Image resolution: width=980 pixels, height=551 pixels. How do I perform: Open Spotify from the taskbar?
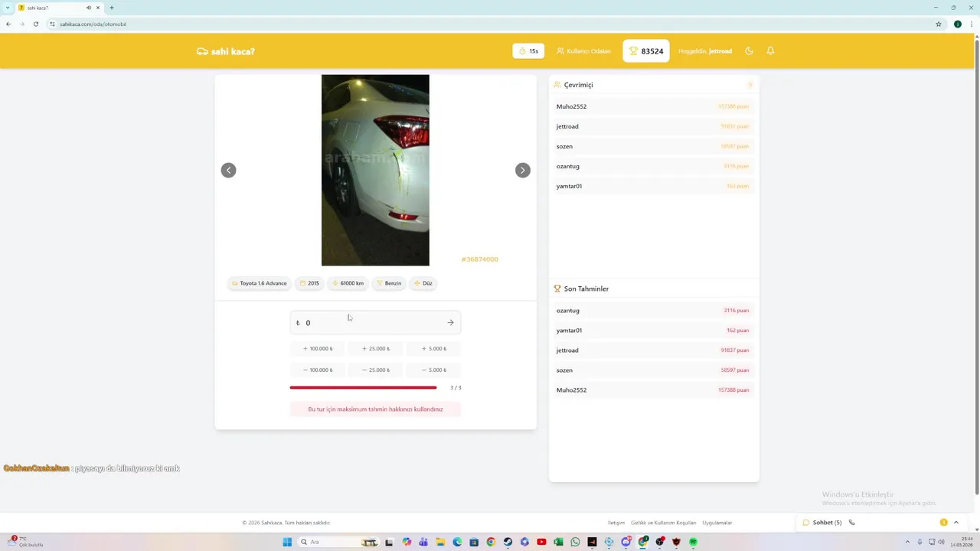coord(693,542)
